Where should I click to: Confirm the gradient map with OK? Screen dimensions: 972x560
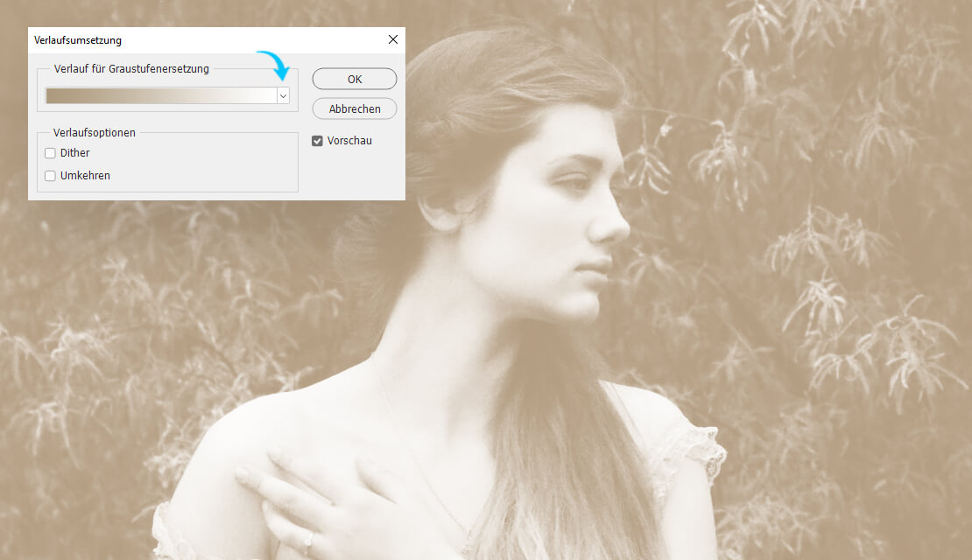tap(354, 79)
